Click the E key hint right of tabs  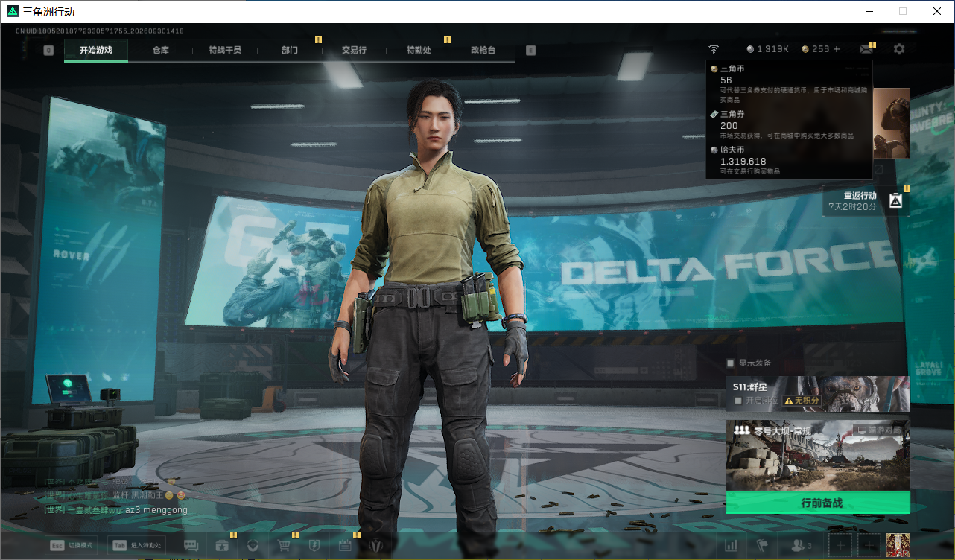point(530,50)
